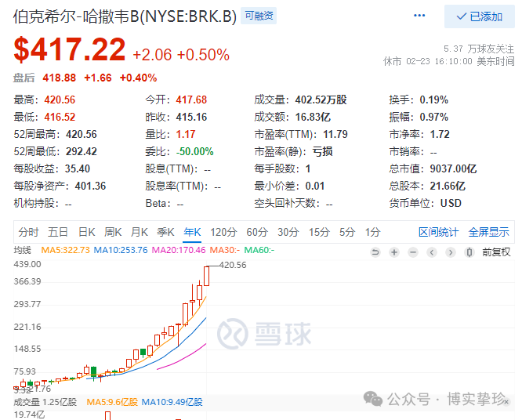Click the latest yearly candlestick near 420.56
Screen dimensions: 522x420
206,276
